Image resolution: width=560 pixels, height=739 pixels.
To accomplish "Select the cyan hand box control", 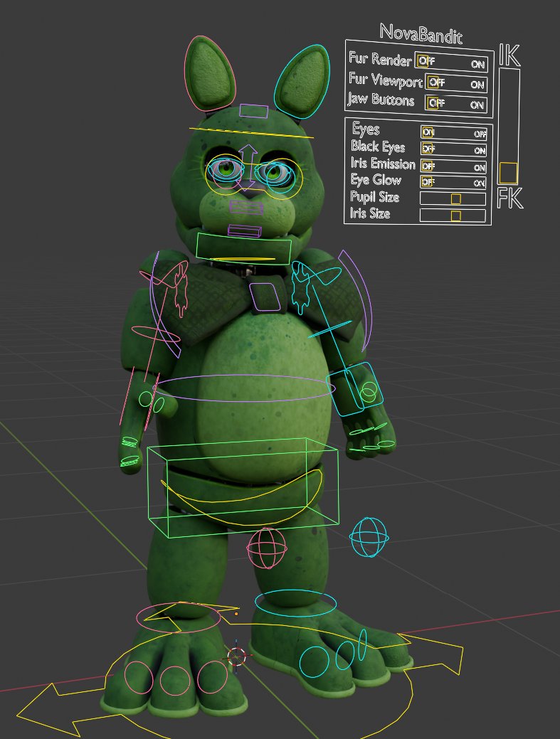I will [x=355, y=389].
